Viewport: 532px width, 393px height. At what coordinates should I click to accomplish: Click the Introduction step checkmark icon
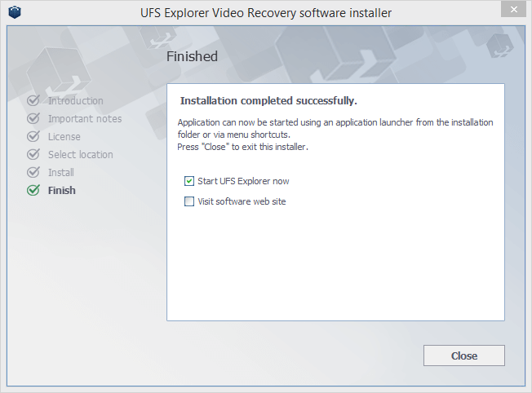[33, 100]
